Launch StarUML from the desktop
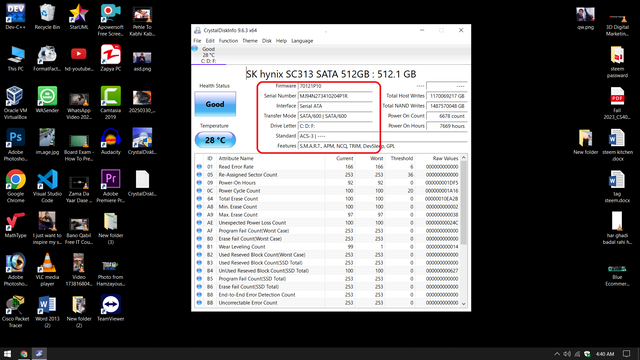This screenshot has width=640, height=360. (79, 17)
